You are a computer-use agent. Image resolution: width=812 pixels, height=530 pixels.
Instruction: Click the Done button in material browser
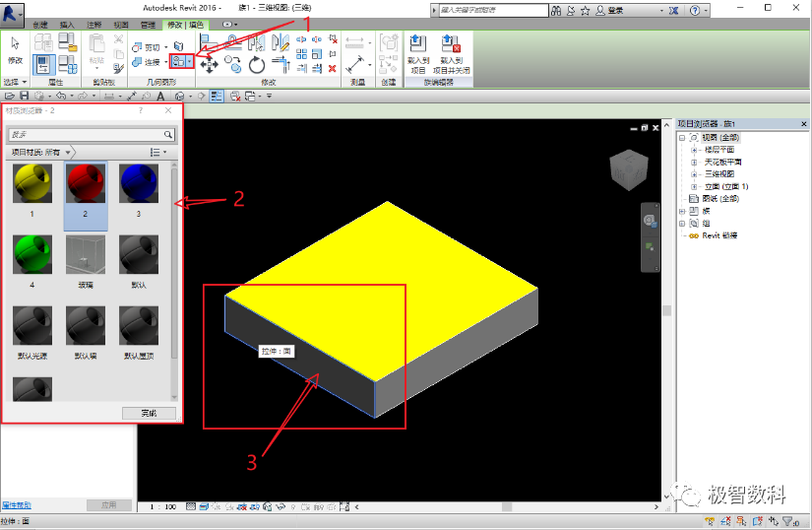click(x=149, y=413)
